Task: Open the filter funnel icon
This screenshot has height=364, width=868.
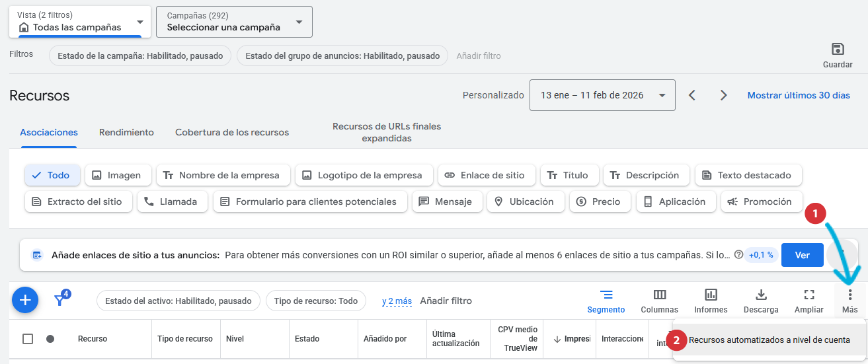Action: point(61,300)
